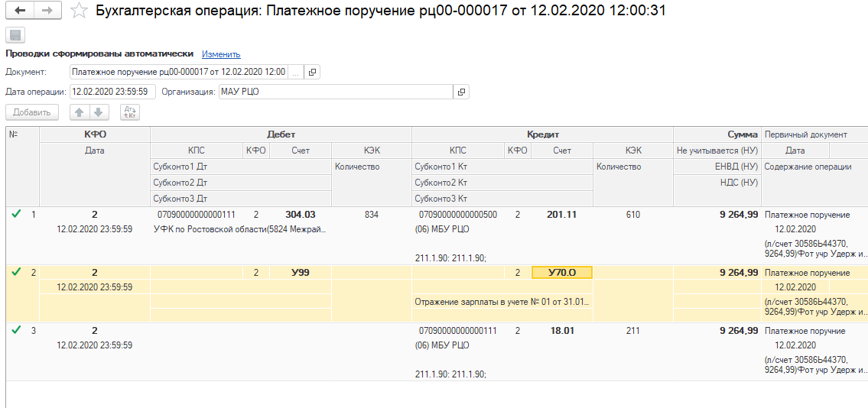Click the Кредит column group header
This screenshot has height=408, width=868.
[542, 134]
